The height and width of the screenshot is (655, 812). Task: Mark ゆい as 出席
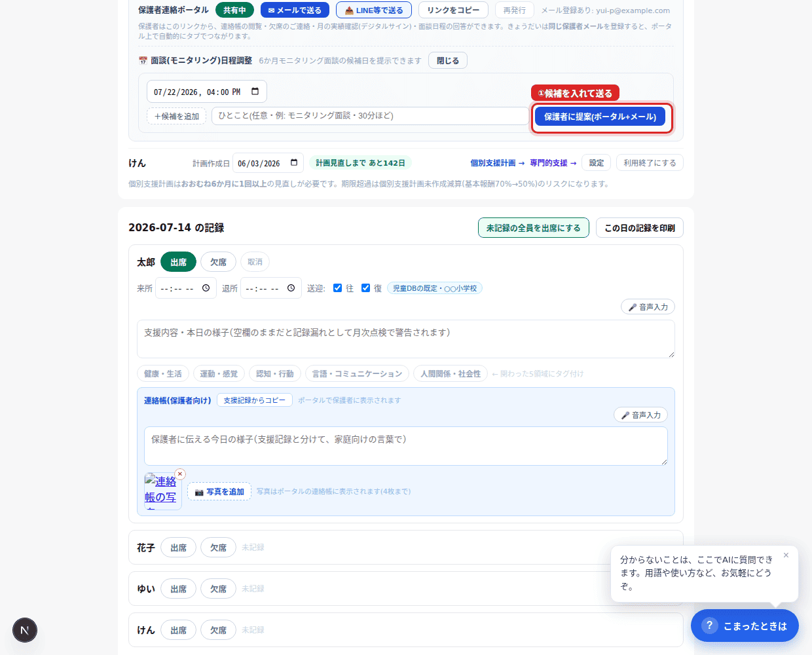[x=178, y=589]
